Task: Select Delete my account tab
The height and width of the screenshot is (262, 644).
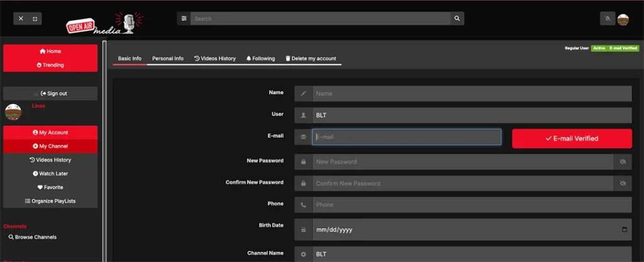Action: pyautogui.click(x=311, y=59)
